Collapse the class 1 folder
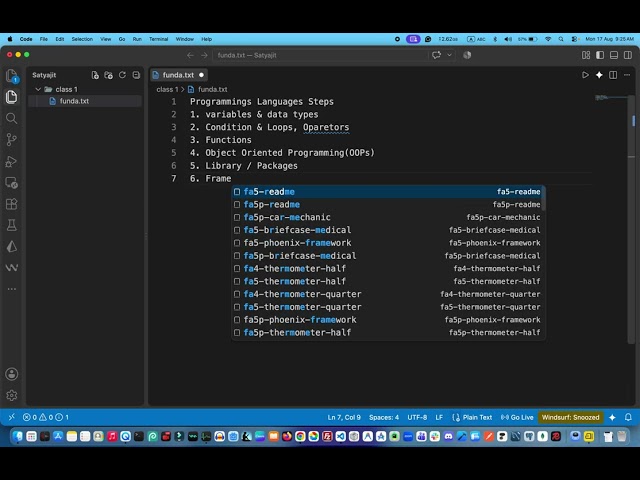 [38, 89]
